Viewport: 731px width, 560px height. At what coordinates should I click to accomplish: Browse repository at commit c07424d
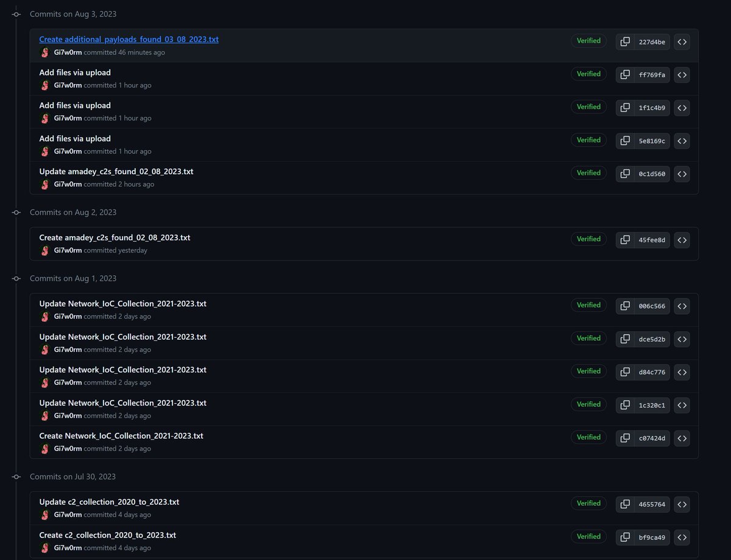[x=682, y=438]
